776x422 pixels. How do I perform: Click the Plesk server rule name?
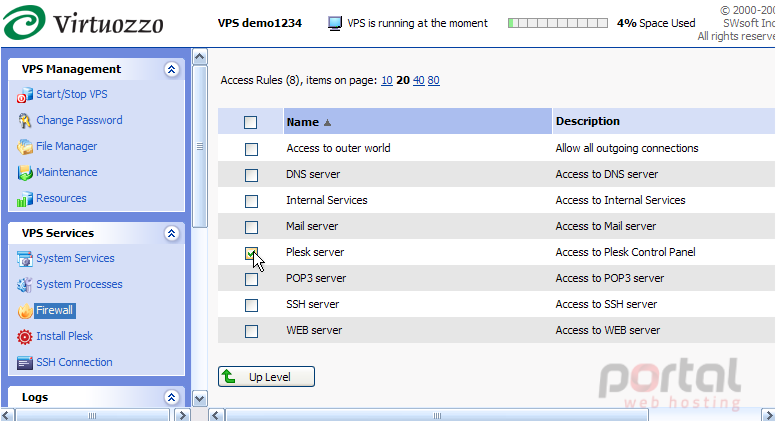coord(315,252)
